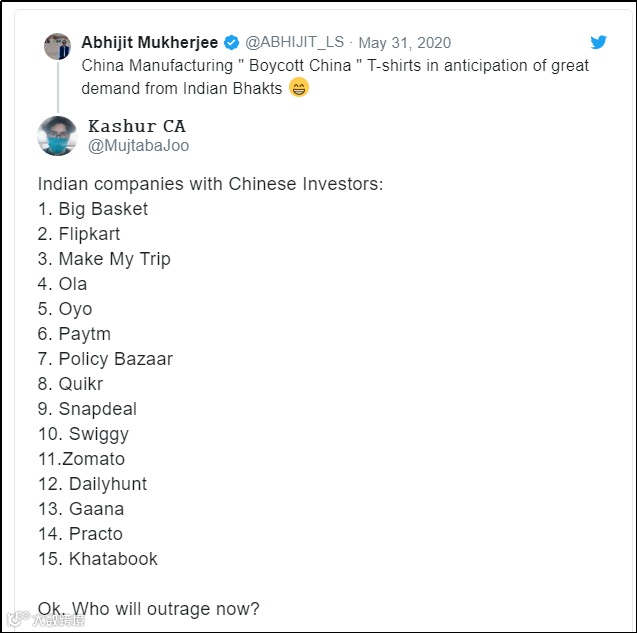
Task: Open the Abhijit Mukherjee display name link
Action: 150,42
